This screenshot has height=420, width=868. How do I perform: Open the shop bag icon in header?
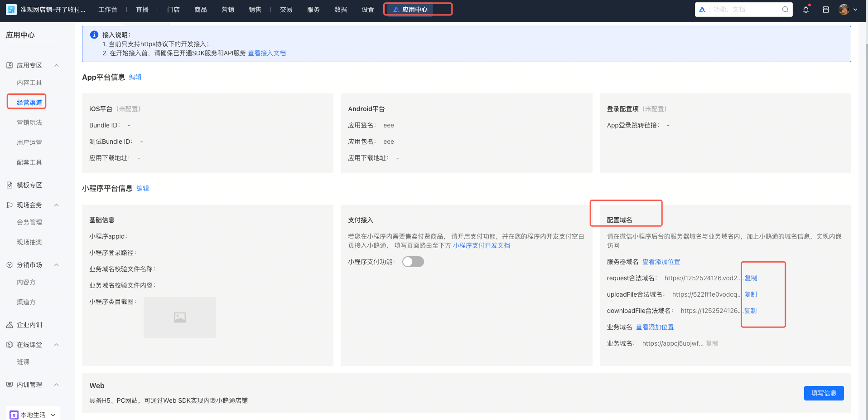click(x=825, y=10)
